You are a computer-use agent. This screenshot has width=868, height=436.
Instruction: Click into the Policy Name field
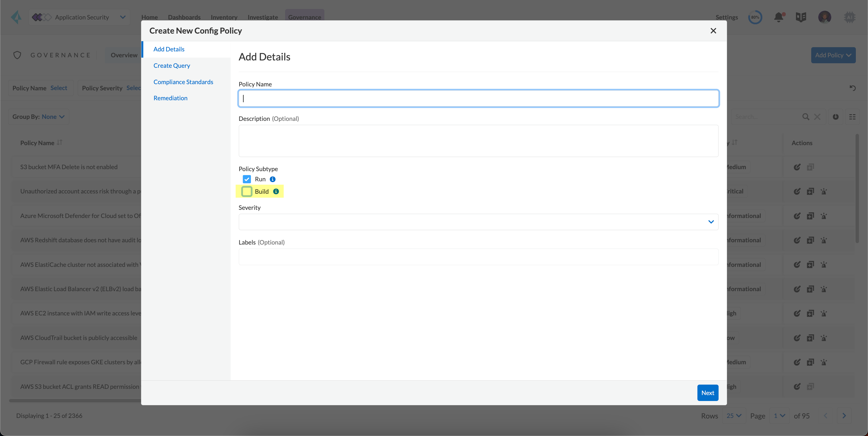pyautogui.click(x=478, y=98)
